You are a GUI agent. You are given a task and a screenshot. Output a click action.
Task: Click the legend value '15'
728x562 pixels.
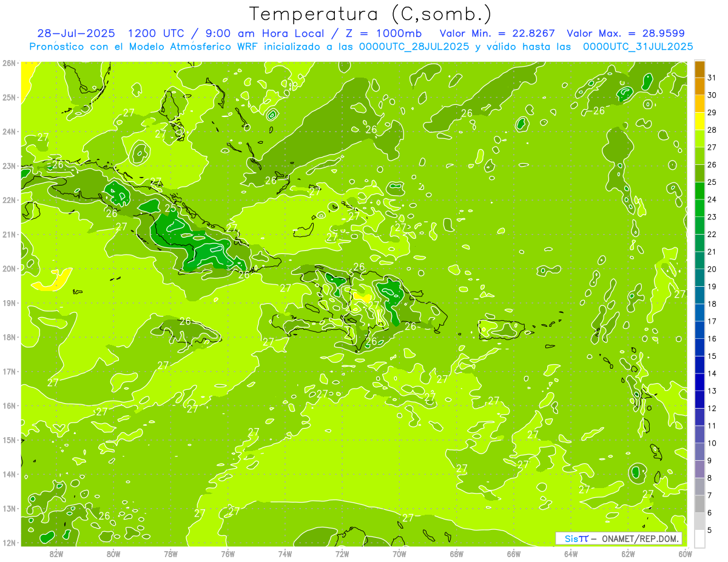coord(712,356)
